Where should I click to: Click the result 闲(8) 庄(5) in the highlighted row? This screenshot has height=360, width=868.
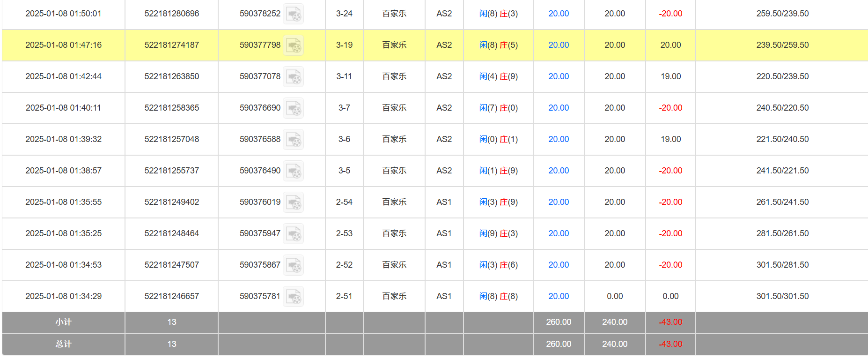point(498,45)
